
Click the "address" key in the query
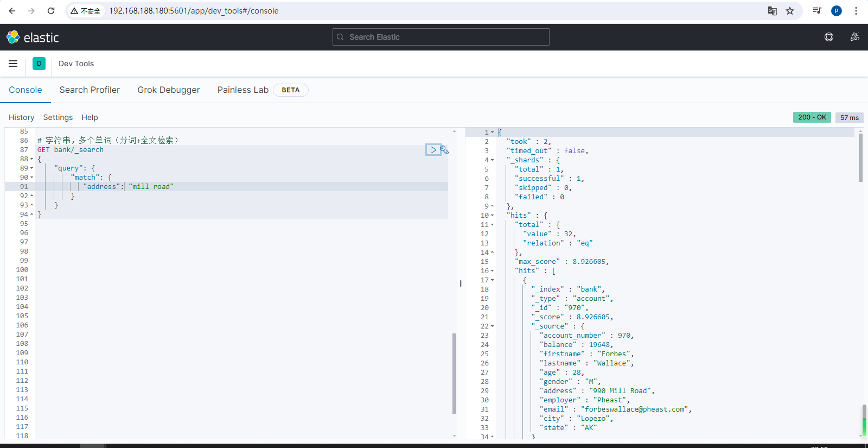101,187
